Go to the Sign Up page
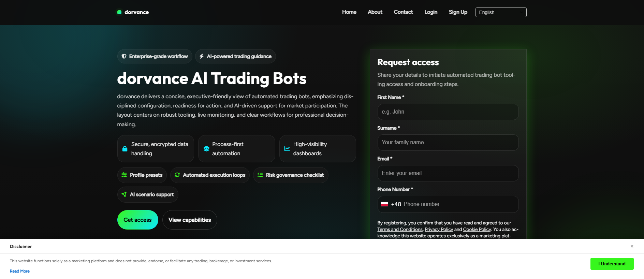 click(458, 12)
